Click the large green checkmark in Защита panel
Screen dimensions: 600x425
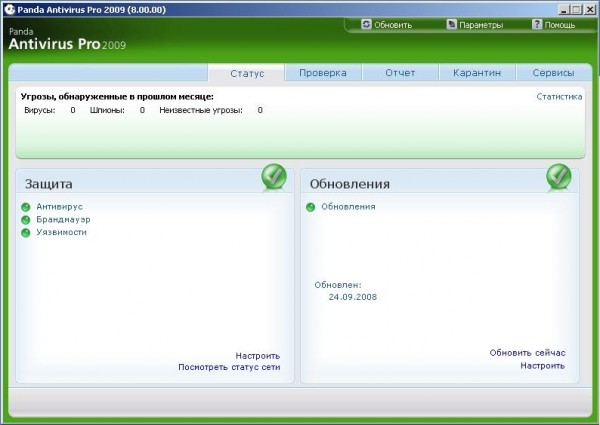274,177
